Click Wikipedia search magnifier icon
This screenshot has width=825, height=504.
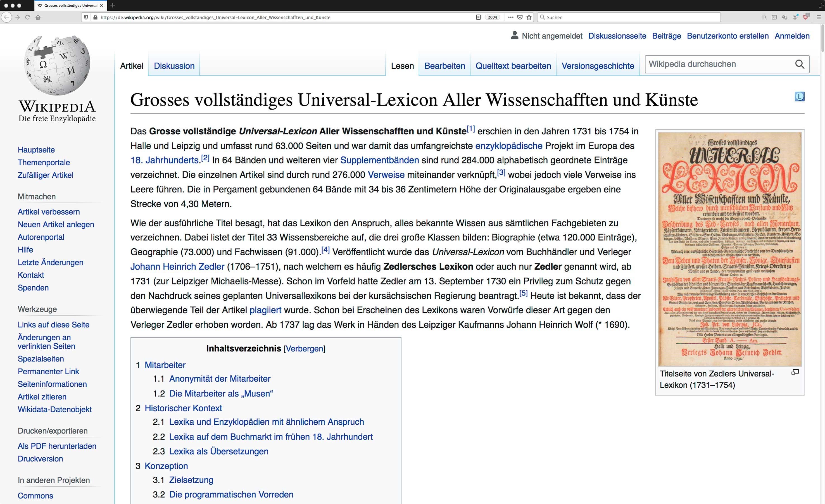(x=800, y=64)
